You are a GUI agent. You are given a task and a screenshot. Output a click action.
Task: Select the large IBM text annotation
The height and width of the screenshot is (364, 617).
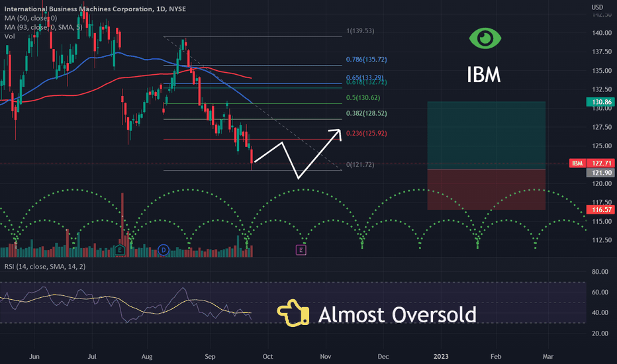pos(484,74)
